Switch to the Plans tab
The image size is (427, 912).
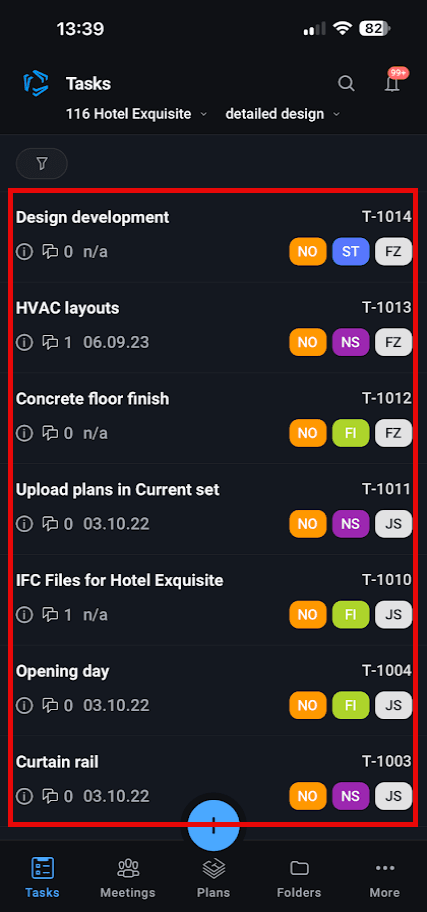tap(214, 877)
